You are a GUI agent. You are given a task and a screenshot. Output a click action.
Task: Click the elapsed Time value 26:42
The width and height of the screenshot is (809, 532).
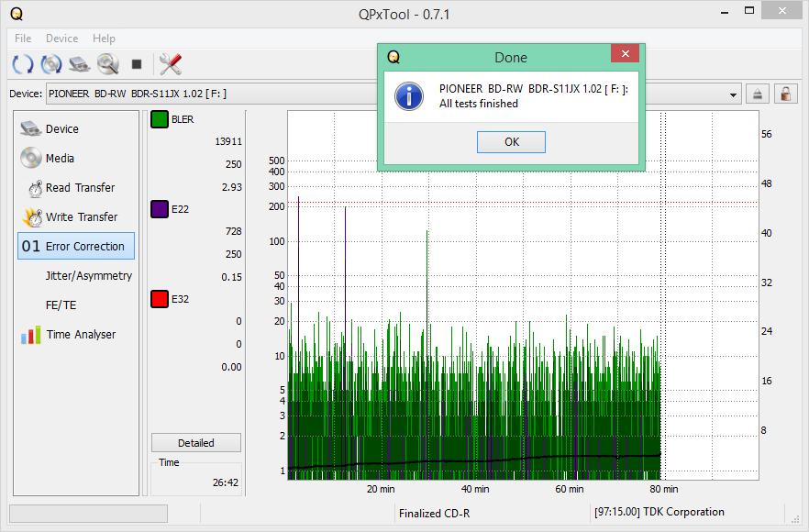coord(226,482)
